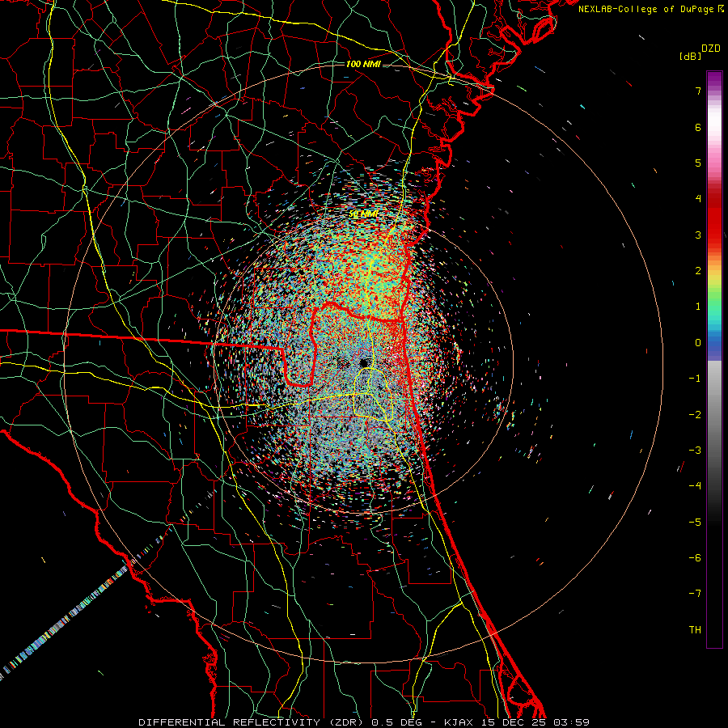
Task: Click the TH threshold label on scale
Action: [x=695, y=630]
